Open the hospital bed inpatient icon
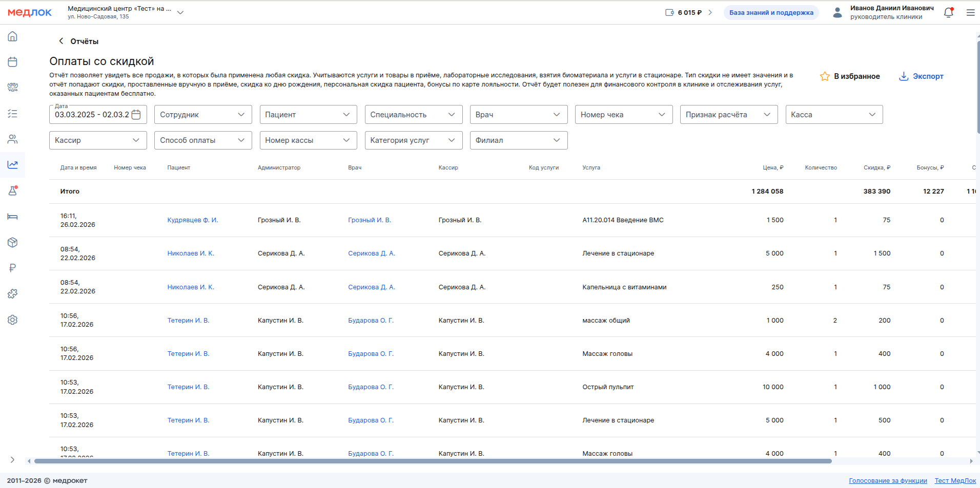 pos(13,217)
